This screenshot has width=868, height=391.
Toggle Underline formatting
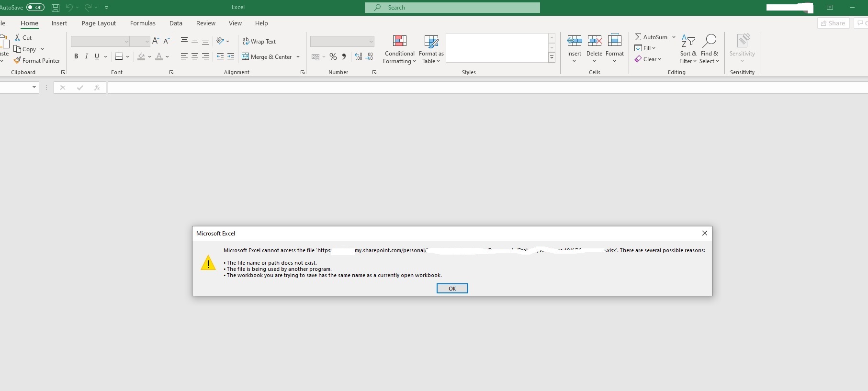(97, 56)
